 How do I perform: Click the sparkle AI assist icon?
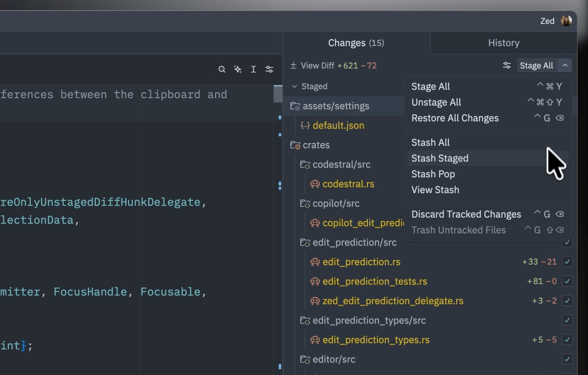[238, 70]
